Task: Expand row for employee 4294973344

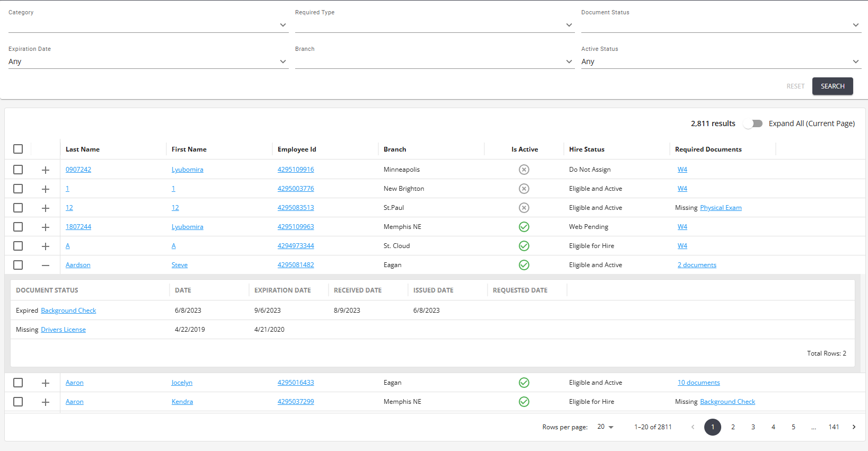Action: click(x=46, y=246)
